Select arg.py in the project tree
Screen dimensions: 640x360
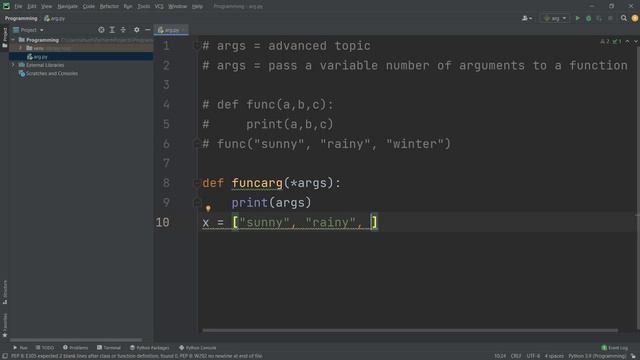point(37,57)
